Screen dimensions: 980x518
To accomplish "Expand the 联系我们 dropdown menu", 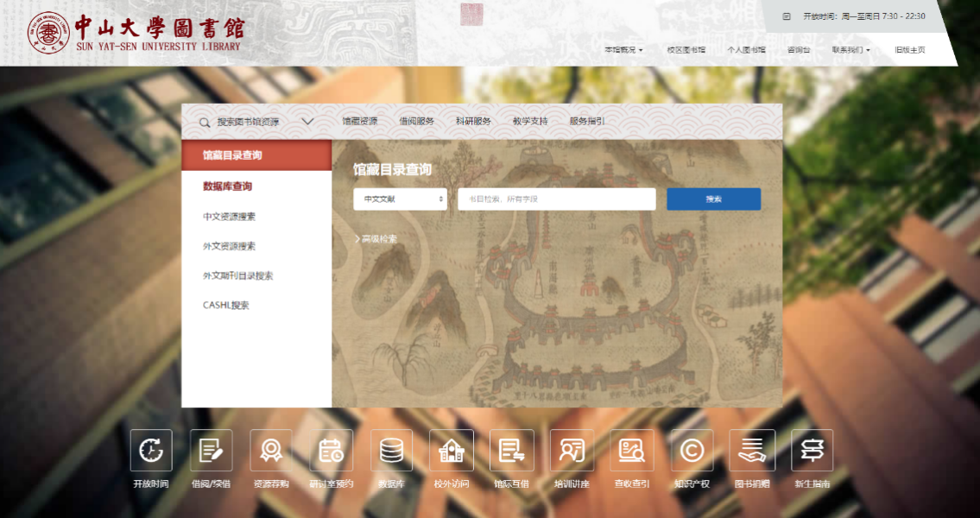I will click(x=850, y=50).
